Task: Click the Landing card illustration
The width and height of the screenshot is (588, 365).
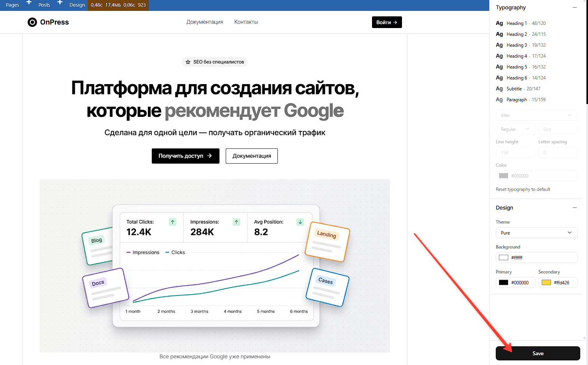Action: click(x=327, y=242)
